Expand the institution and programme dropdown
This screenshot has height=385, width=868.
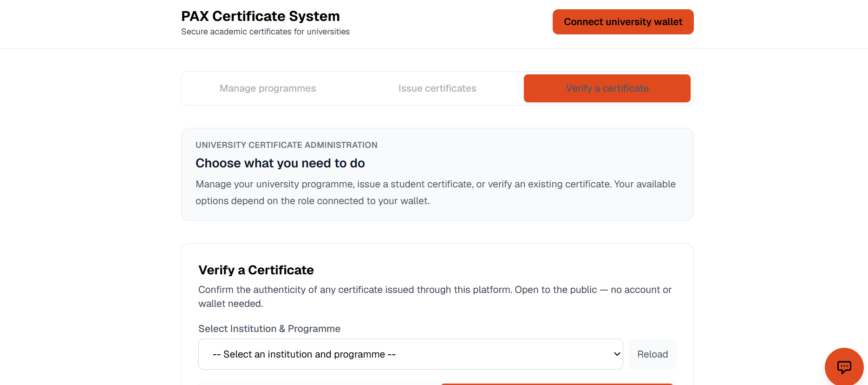pos(411,354)
